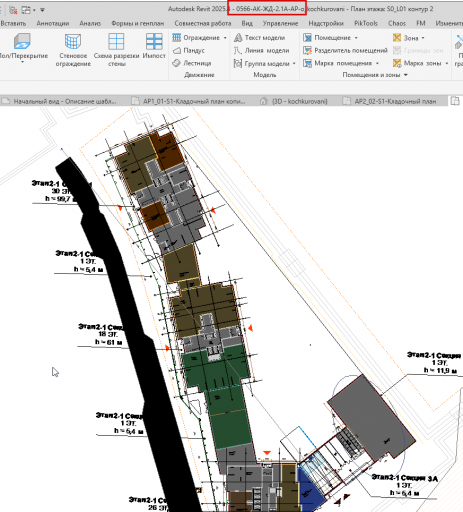
Task: Click the Close Inactive Views icon in quick access toolbar
Action: click(13, 10)
